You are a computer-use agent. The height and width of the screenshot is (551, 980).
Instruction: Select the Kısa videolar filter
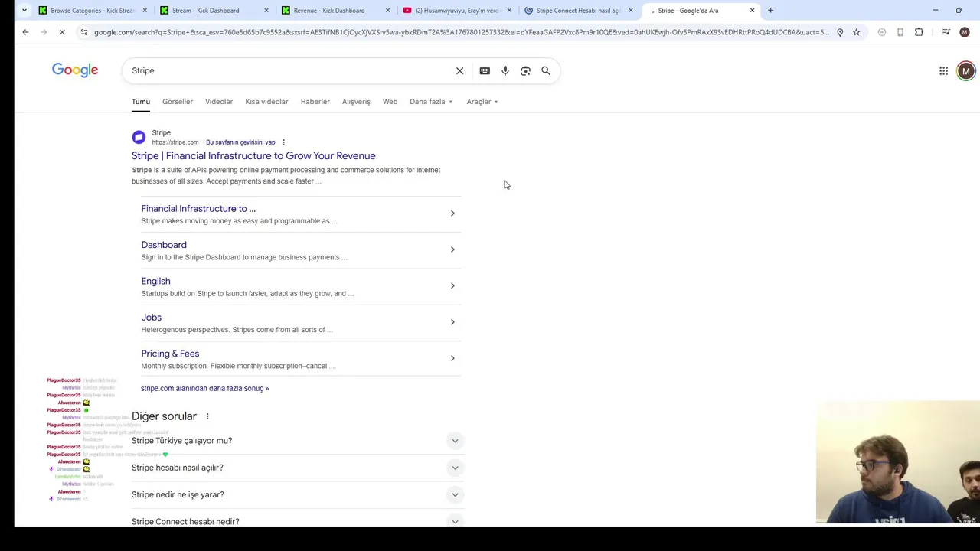pyautogui.click(x=266, y=102)
